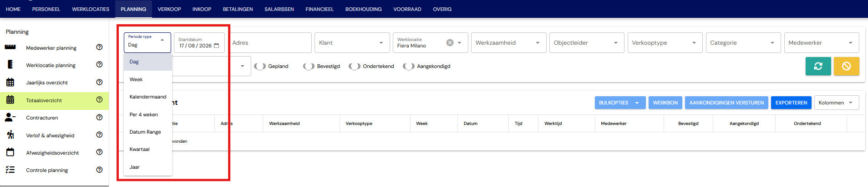The height and width of the screenshot is (187, 868).
Task: Click the EXPORTEREN button
Action: click(791, 103)
